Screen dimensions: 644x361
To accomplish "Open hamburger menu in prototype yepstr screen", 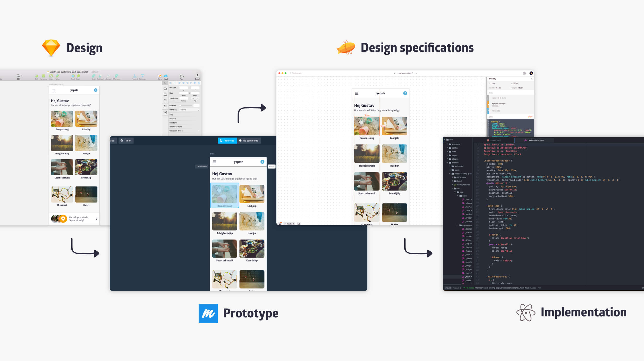I will click(215, 162).
